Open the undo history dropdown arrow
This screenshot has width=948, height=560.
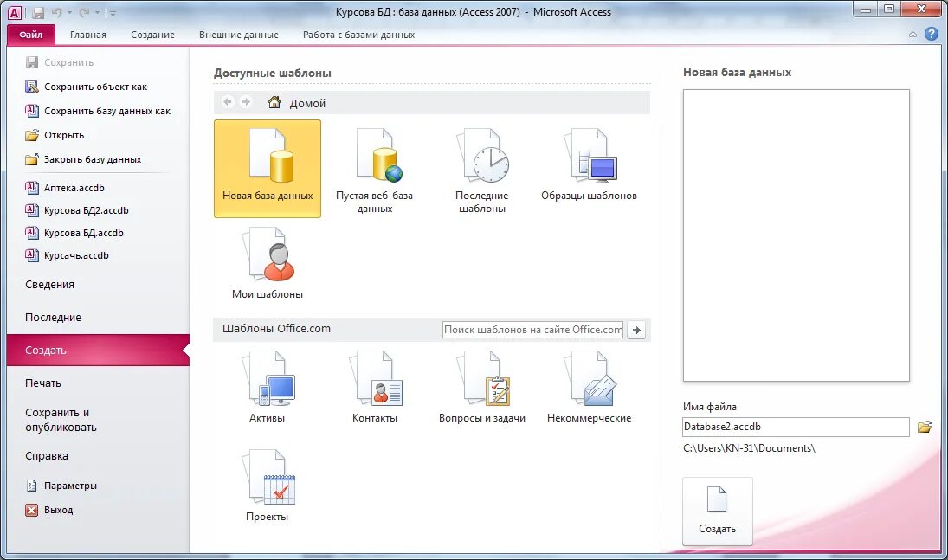coord(69,12)
